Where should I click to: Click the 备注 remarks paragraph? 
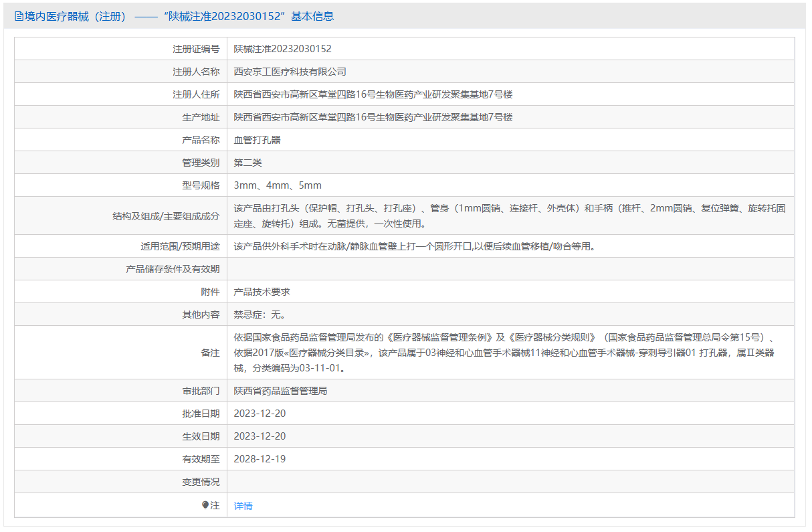tap(506, 353)
